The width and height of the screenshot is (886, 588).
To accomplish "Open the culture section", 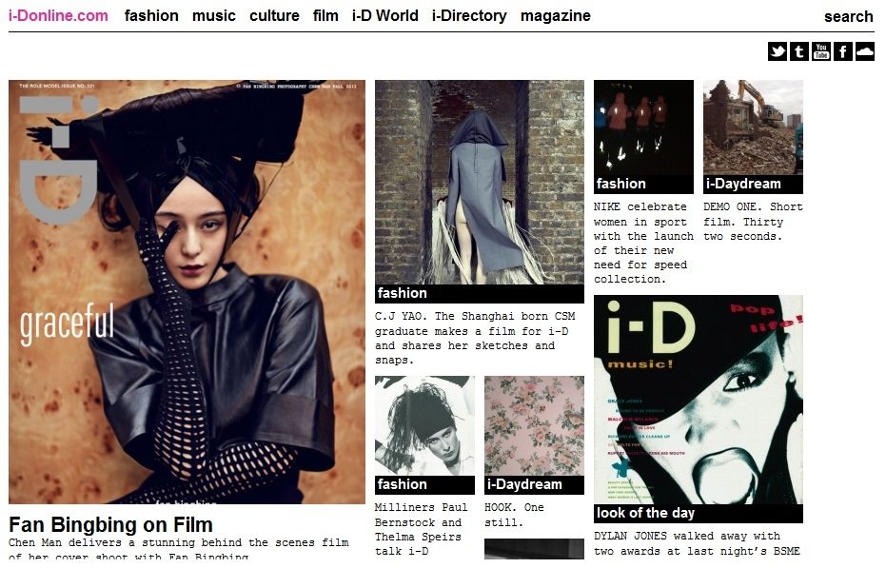I will coord(274,15).
